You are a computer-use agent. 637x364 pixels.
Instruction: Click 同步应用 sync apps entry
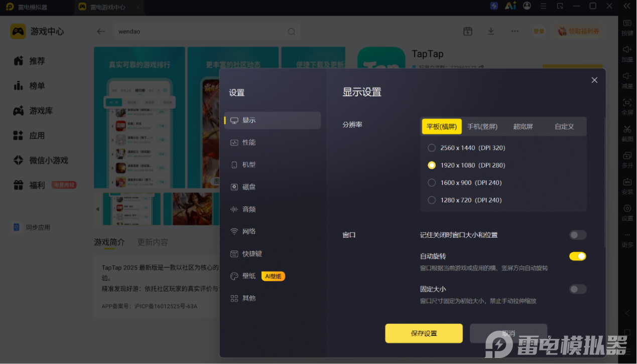coord(32,227)
